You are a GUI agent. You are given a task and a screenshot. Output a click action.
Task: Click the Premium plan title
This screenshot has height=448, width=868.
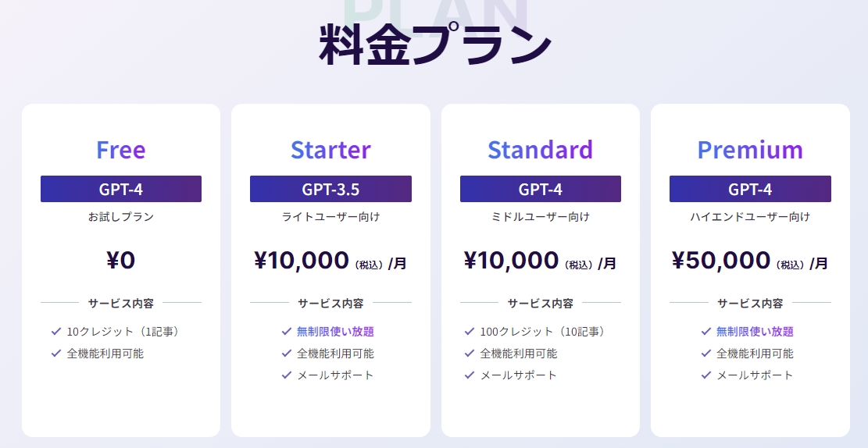pyautogui.click(x=750, y=149)
